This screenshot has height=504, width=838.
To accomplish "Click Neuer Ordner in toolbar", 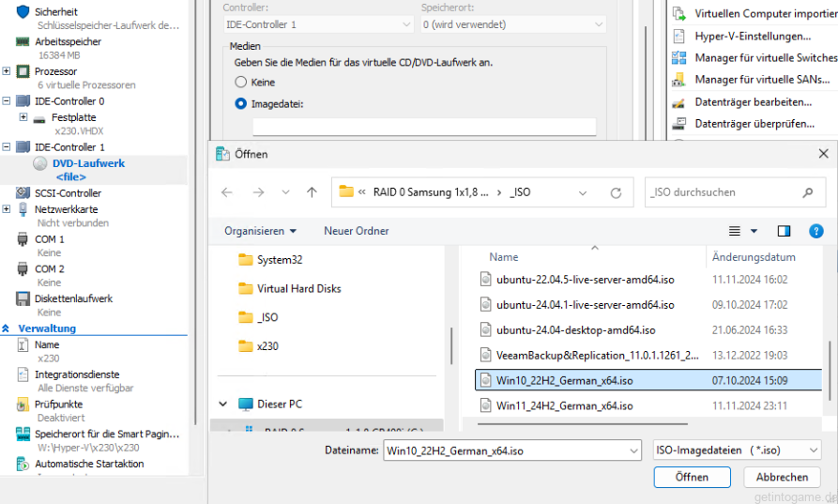I will click(356, 231).
